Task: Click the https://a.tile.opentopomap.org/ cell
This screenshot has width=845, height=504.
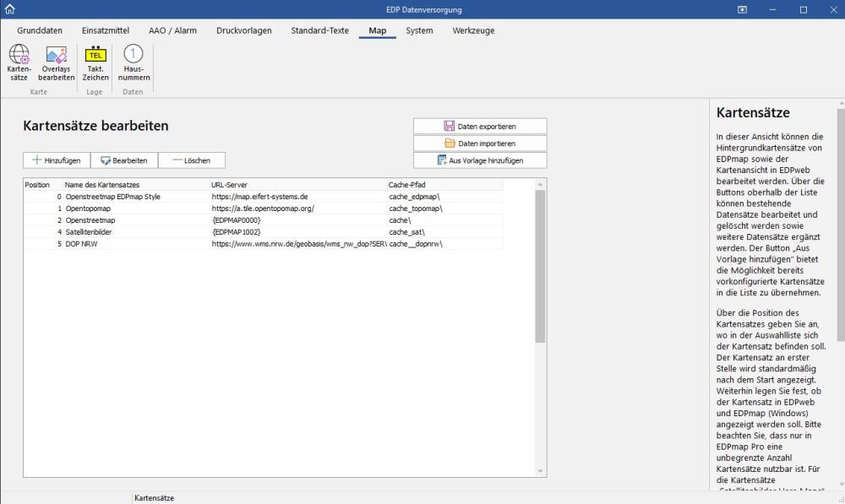Action: pyautogui.click(x=298, y=209)
